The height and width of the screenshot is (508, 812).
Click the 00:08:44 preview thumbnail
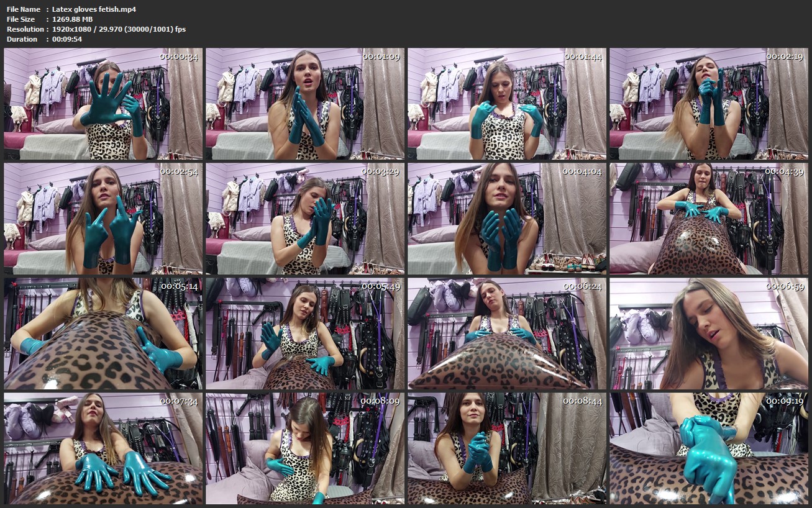[507, 448]
